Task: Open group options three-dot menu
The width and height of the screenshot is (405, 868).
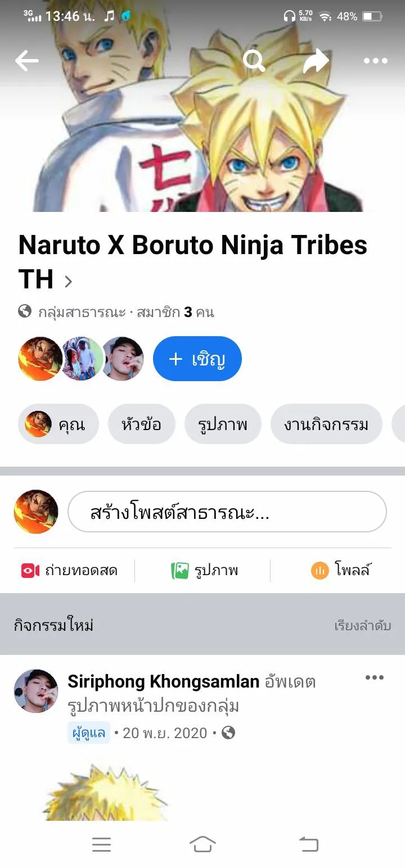Action: click(376, 61)
